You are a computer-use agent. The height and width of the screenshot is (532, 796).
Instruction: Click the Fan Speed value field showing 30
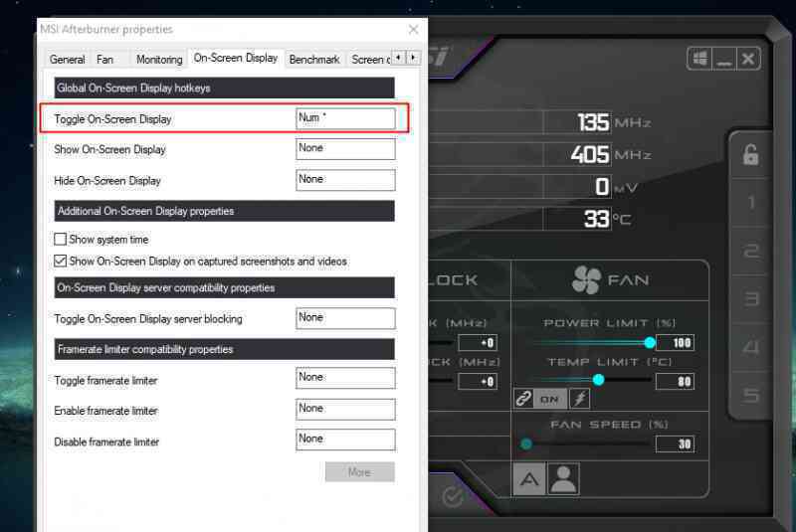pos(675,444)
